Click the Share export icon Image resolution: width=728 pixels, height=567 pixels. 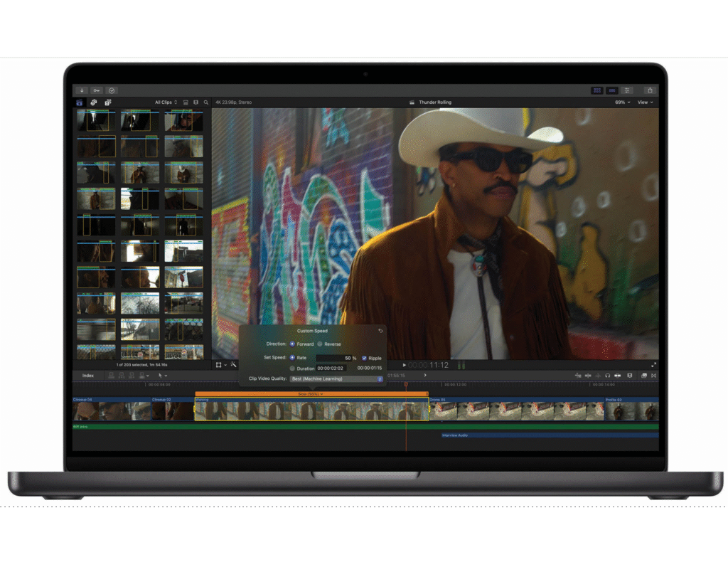[650, 90]
